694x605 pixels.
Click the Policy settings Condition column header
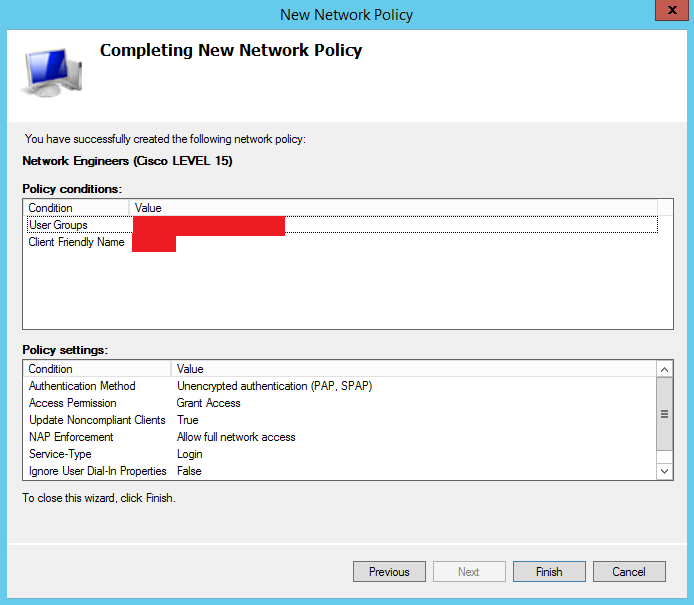(x=95, y=369)
